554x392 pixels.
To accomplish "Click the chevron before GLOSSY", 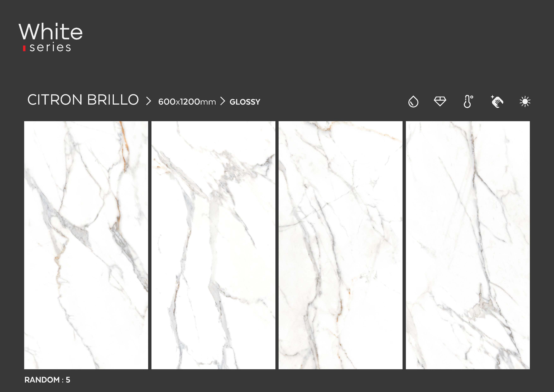I will click(x=223, y=101).
